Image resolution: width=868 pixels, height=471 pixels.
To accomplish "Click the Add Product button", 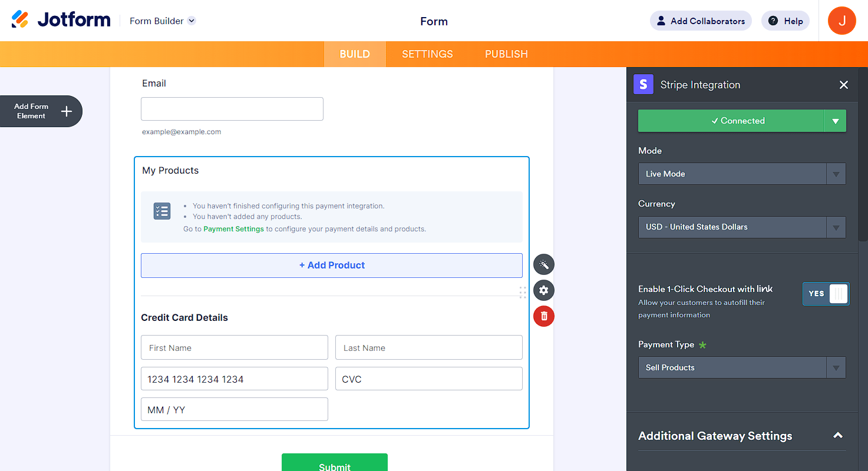I will (332, 266).
